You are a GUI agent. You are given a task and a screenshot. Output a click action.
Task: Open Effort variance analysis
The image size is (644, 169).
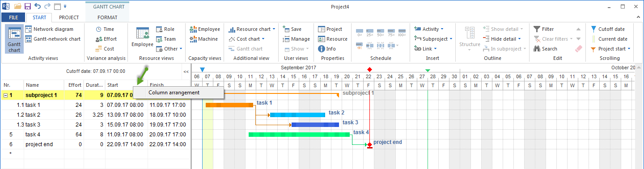[x=106, y=39]
